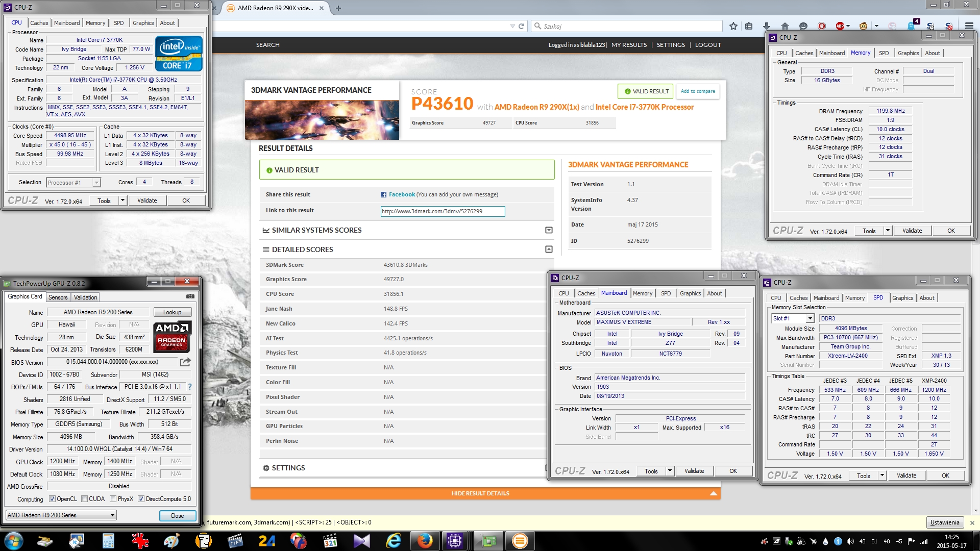Click the Close button in GPU-Z
This screenshot has width=980, height=551.
[x=177, y=516]
